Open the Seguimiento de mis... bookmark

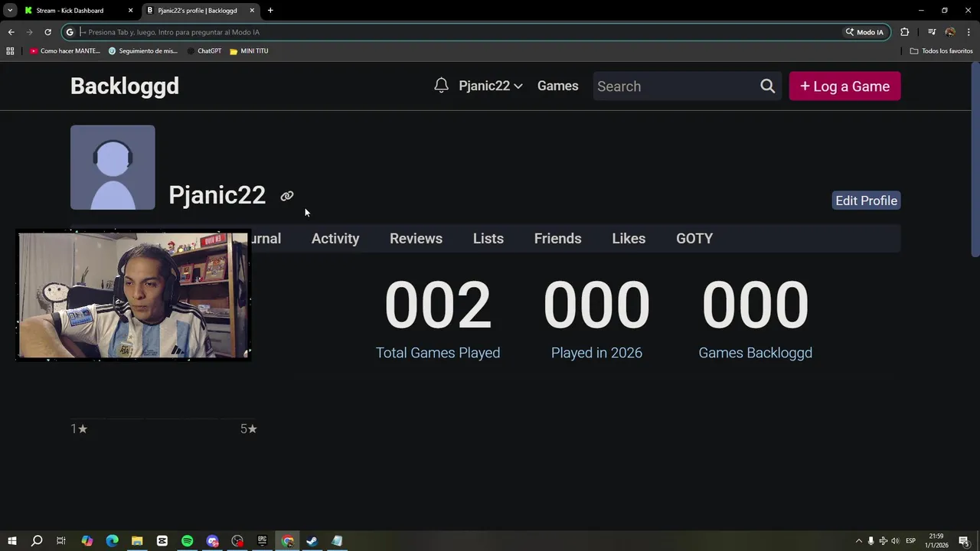(x=143, y=51)
